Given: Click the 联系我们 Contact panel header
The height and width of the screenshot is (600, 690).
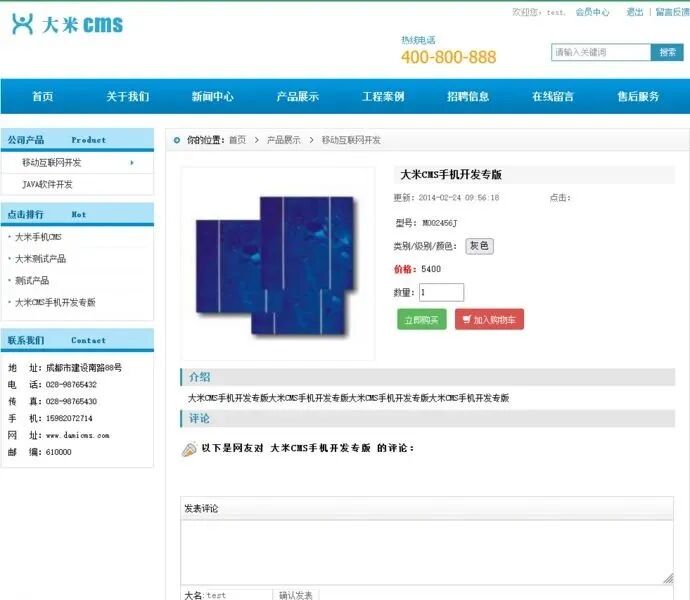Looking at the screenshot, I should [x=77, y=340].
